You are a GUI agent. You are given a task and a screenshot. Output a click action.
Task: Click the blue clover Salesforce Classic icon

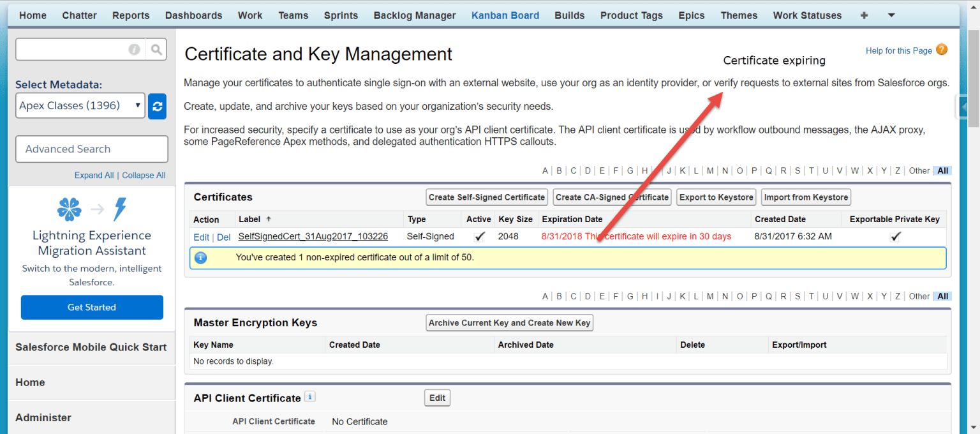tap(69, 207)
